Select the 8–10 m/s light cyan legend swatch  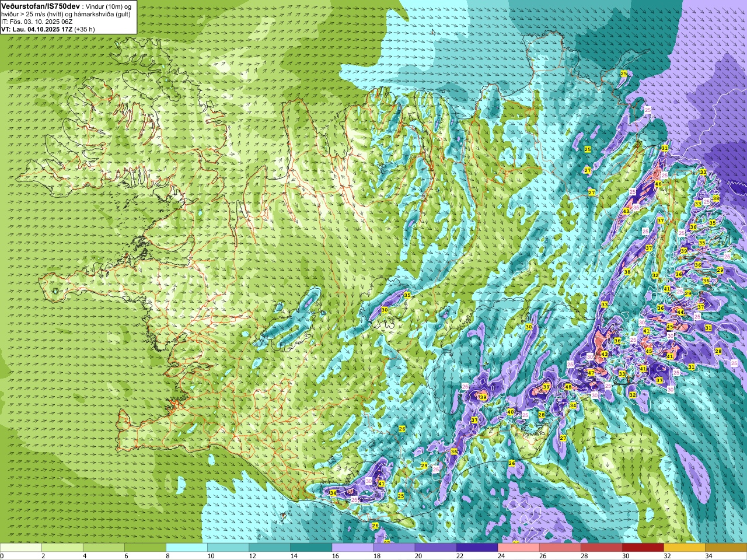tap(187, 548)
